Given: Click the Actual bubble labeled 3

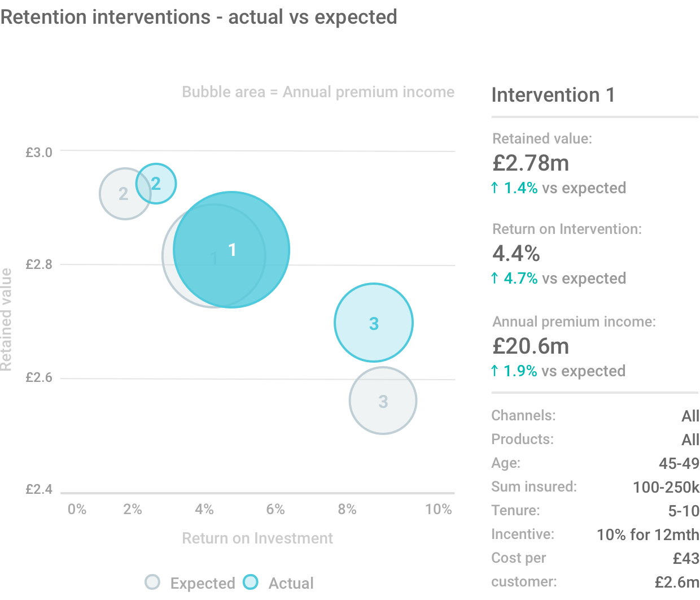Looking at the screenshot, I should coord(374,323).
